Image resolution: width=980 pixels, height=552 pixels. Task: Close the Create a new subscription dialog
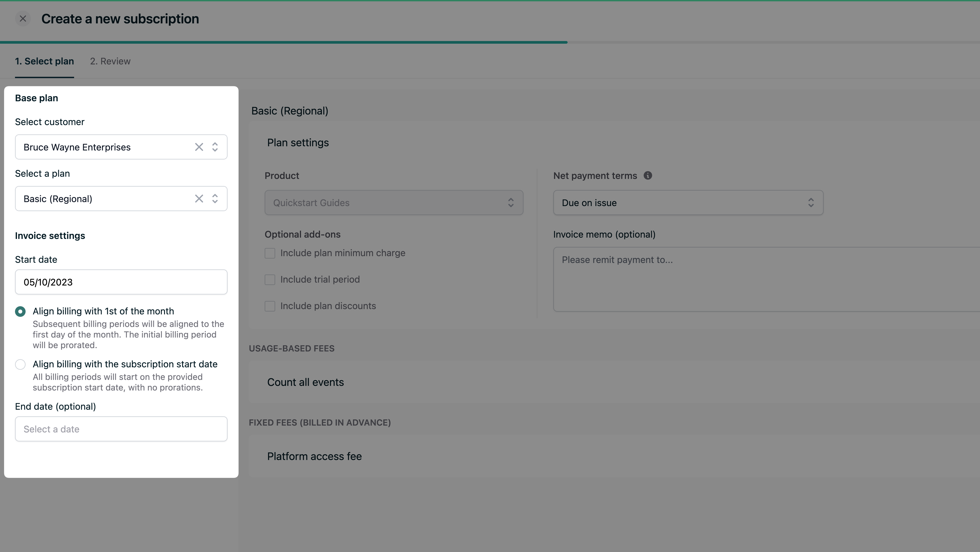(x=23, y=19)
